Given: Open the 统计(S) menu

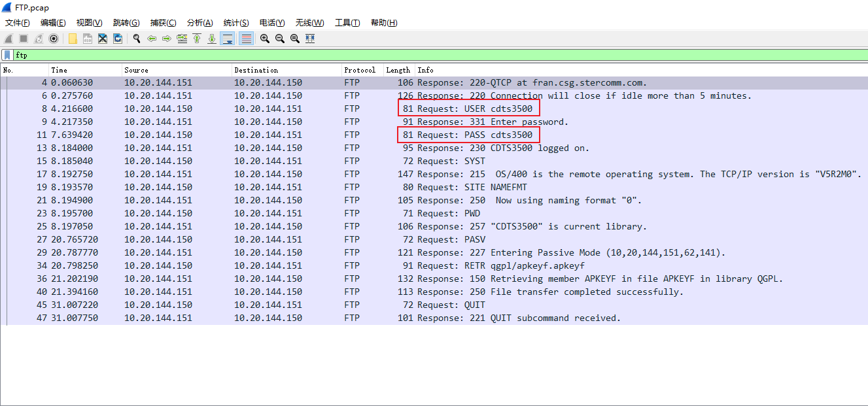Looking at the screenshot, I should 235,23.
